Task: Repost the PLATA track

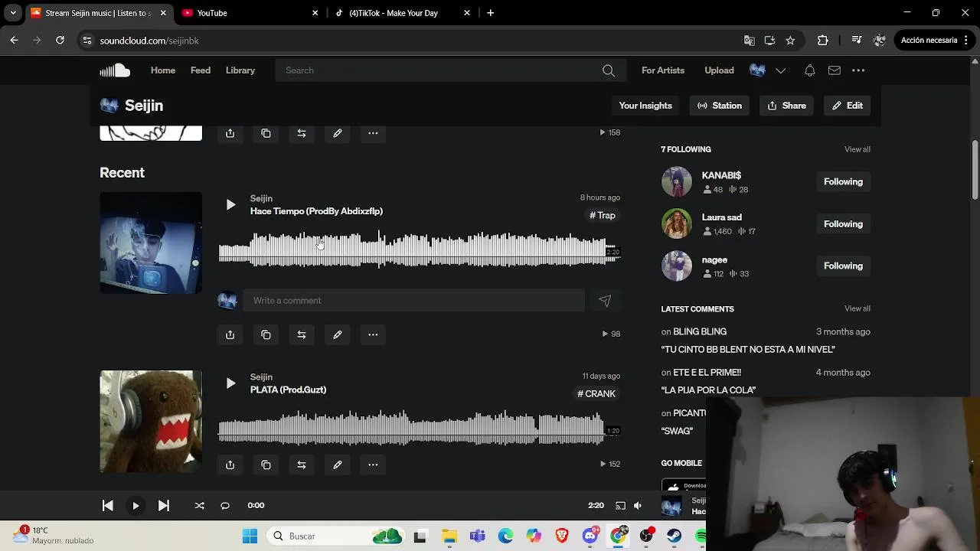Action: point(302,465)
